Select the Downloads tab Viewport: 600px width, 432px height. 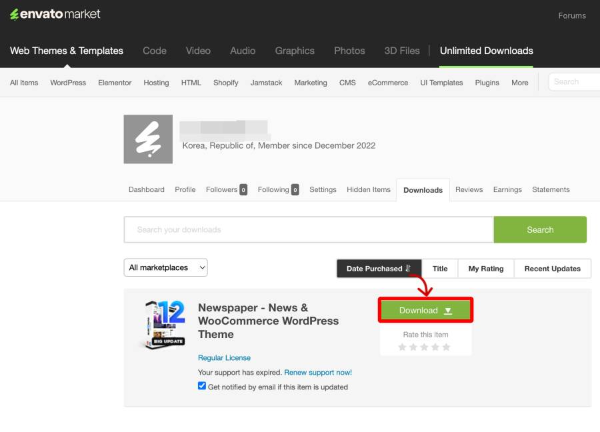click(x=423, y=190)
